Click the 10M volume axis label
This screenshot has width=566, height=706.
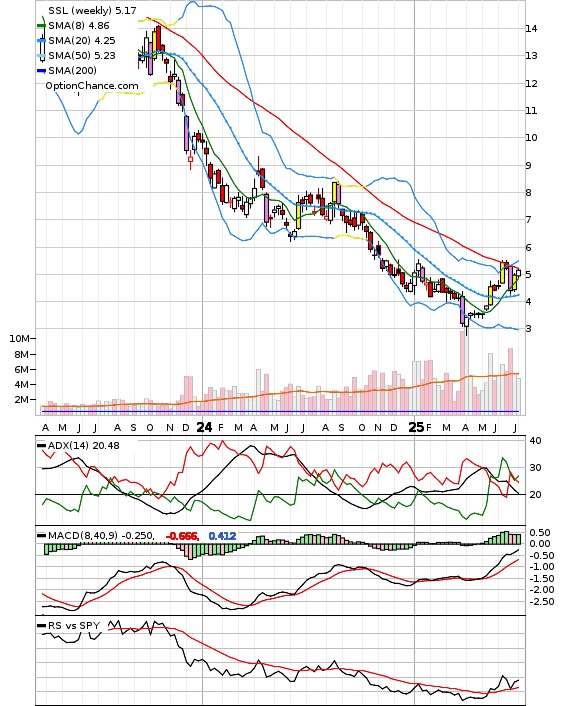[x=19, y=339]
